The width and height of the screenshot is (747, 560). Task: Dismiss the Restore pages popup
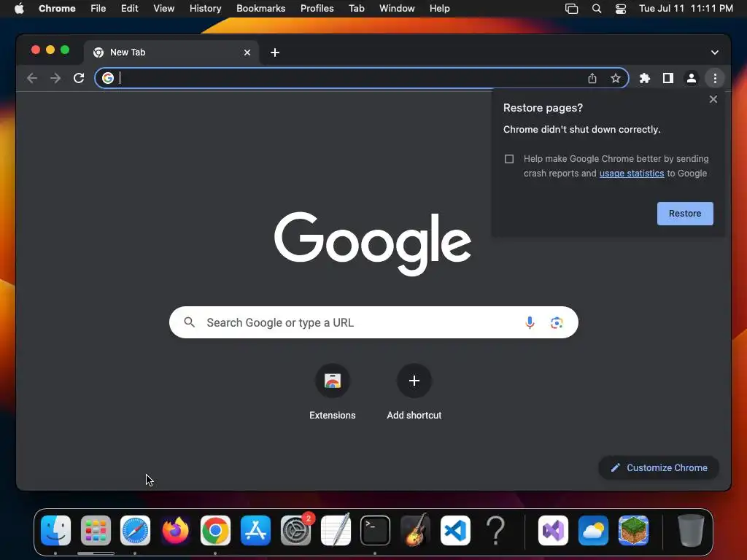tap(713, 99)
